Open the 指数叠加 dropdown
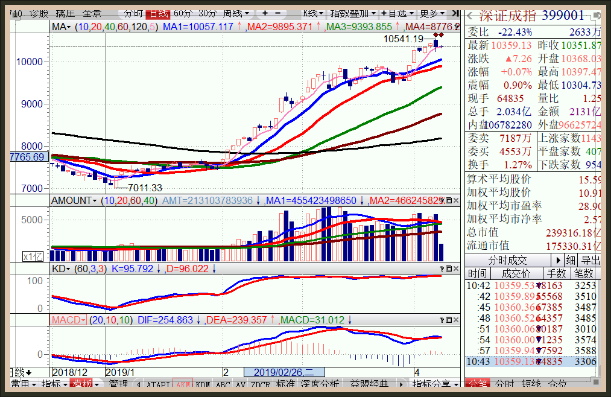Screen dimensions: 611x397 click(353, 14)
